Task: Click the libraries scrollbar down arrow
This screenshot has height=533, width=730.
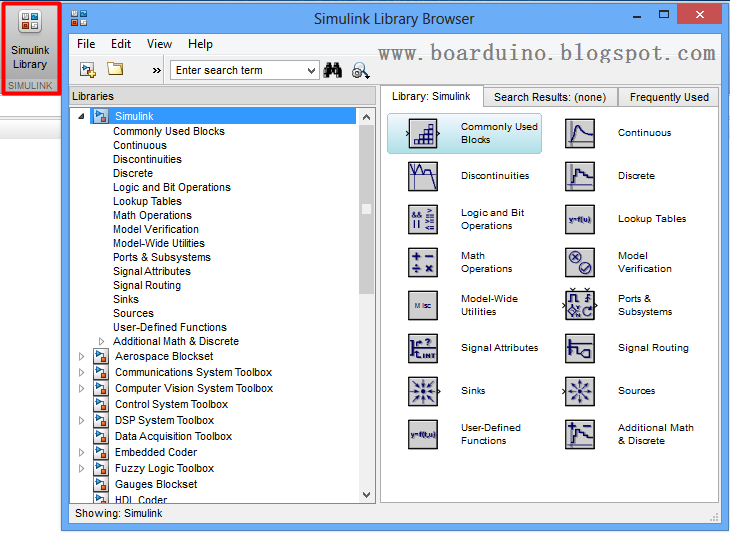Action: (366, 495)
